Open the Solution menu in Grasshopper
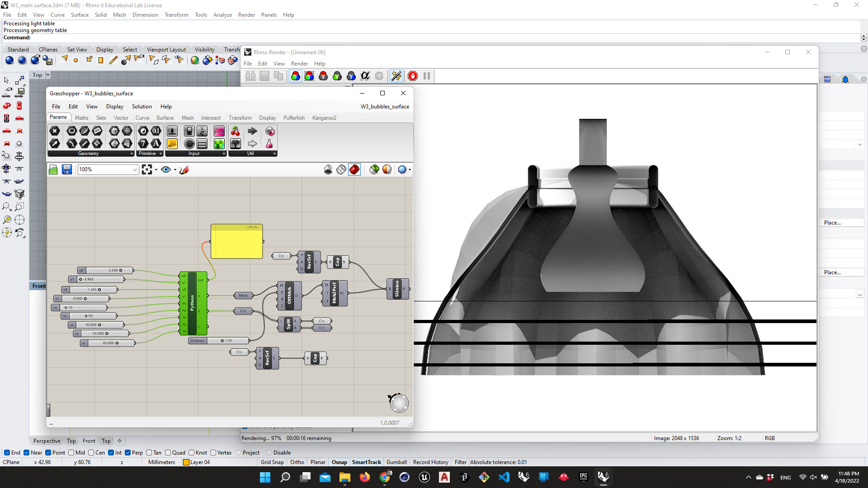868x488 pixels. (142, 107)
